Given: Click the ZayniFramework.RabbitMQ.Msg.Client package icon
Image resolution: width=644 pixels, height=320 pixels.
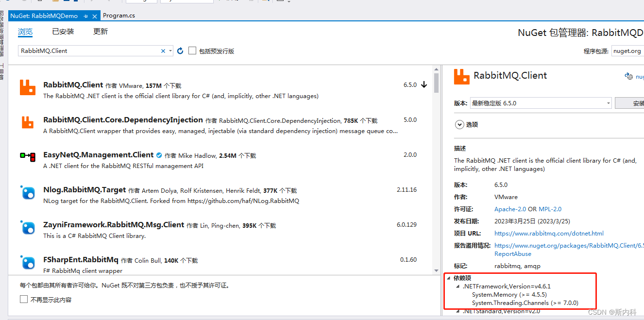Looking at the screenshot, I should [28, 227].
